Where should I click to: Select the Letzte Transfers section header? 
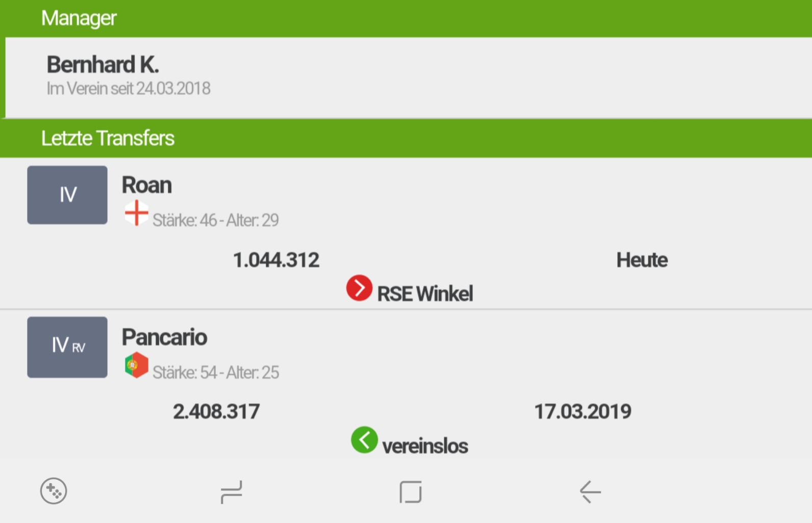[x=108, y=138]
